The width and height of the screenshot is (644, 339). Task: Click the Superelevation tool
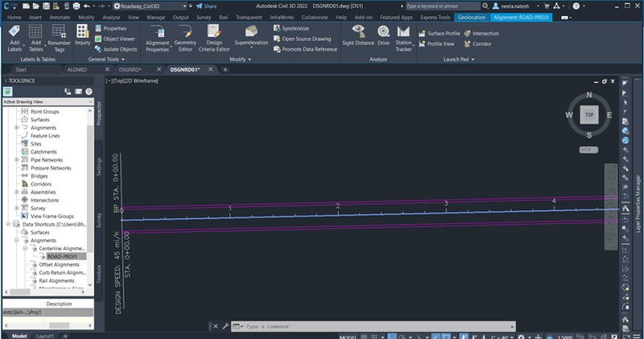(x=251, y=35)
